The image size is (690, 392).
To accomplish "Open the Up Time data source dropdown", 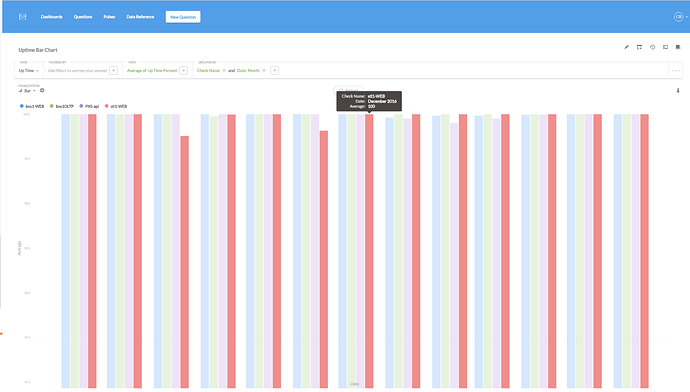I will click(x=29, y=70).
